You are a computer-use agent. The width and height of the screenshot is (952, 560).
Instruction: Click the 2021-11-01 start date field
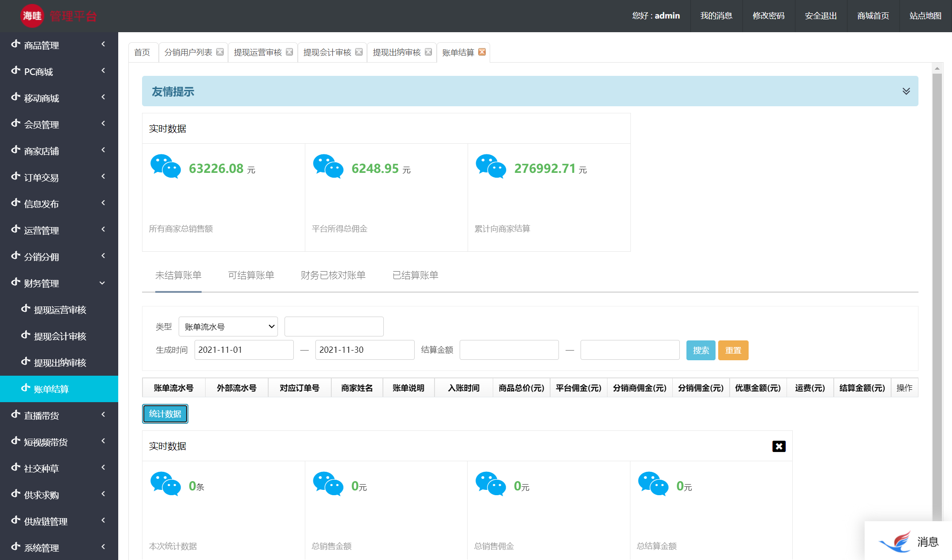[x=244, y=350]
